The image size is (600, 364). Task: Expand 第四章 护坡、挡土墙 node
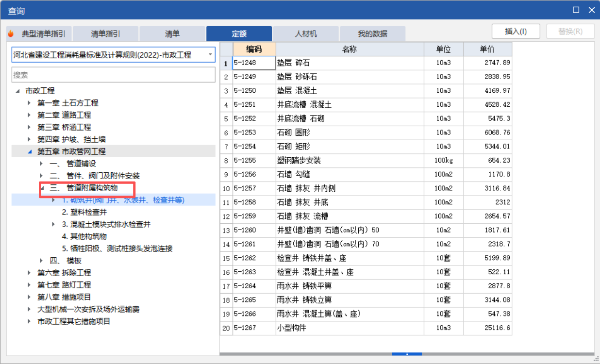[29, 139]
